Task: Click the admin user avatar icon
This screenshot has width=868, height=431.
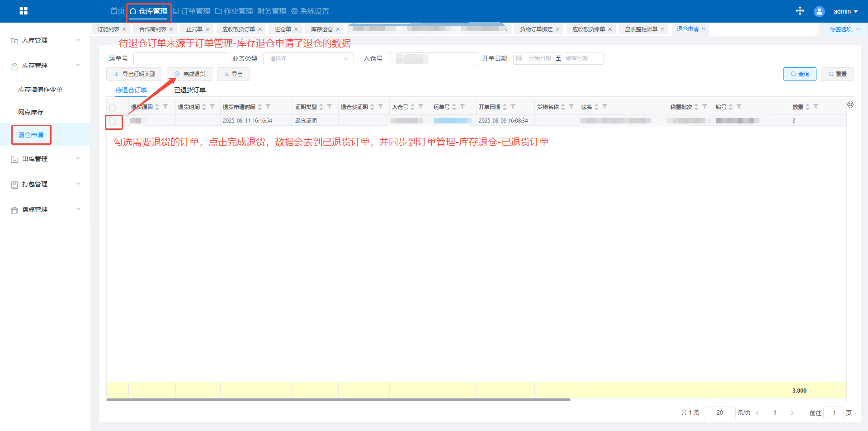Action: (x=819, y=11)
